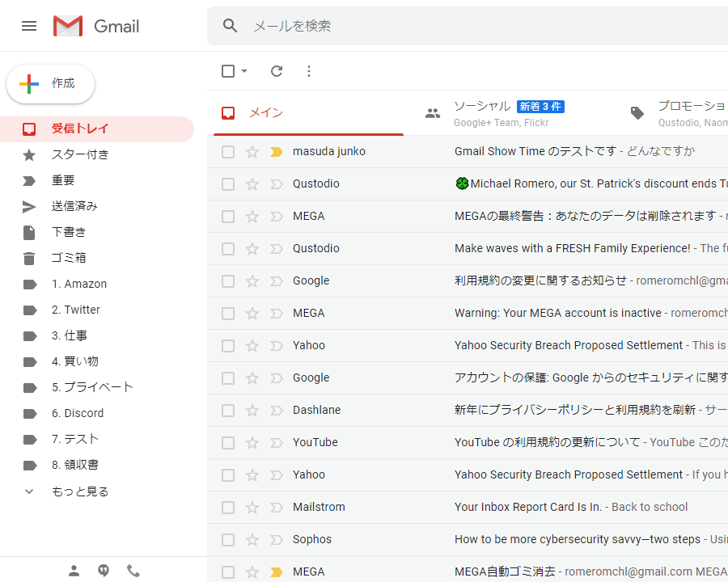The image size is (728, 582).
Task: Toggle importance marker on Dashlane email
Action: click(x=277, y=411)
